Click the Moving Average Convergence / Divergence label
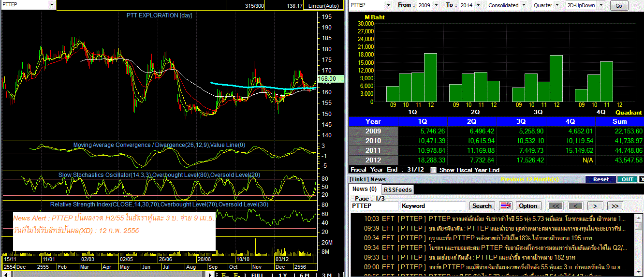 (x=159, y=145)
